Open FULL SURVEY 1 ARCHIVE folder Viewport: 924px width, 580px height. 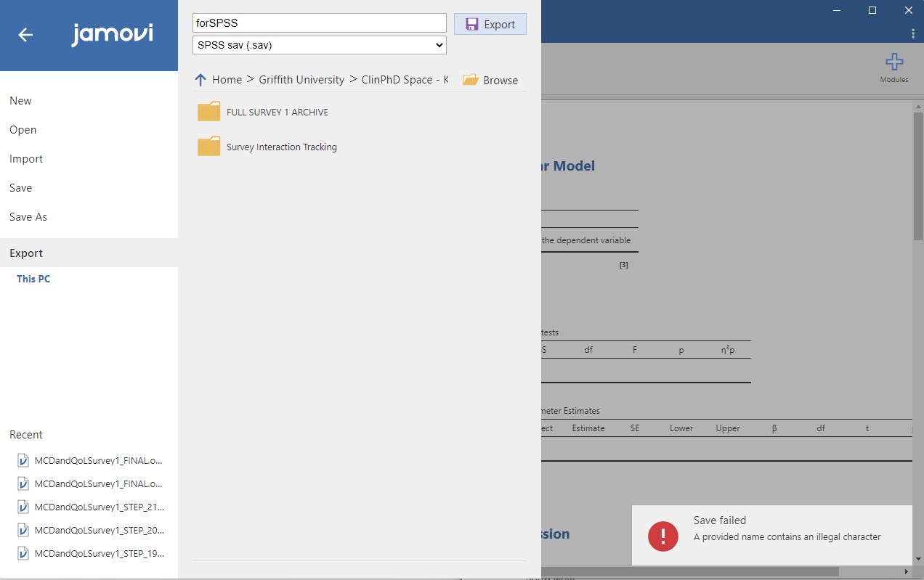tap(277, 112)
